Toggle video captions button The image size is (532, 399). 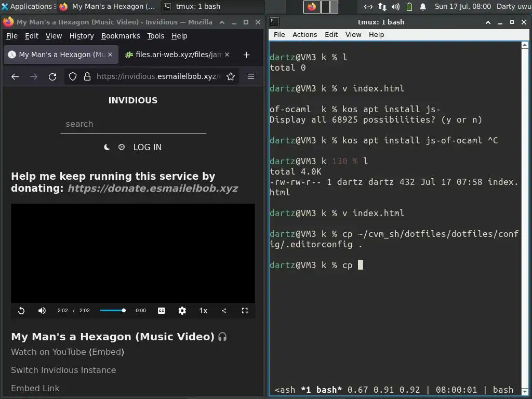pos(162,311)
